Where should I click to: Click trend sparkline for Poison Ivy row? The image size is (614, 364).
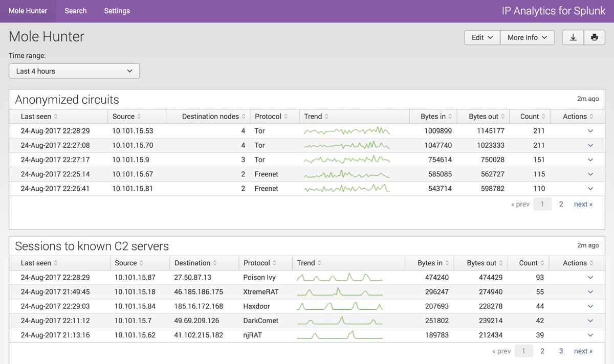[340, 277]
